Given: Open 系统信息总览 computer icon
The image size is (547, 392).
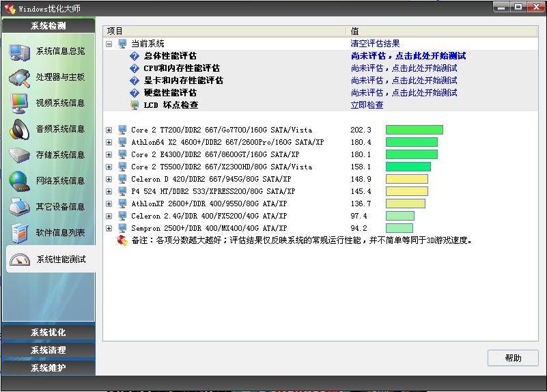Looking at the screenshot, I should point(19,52).
